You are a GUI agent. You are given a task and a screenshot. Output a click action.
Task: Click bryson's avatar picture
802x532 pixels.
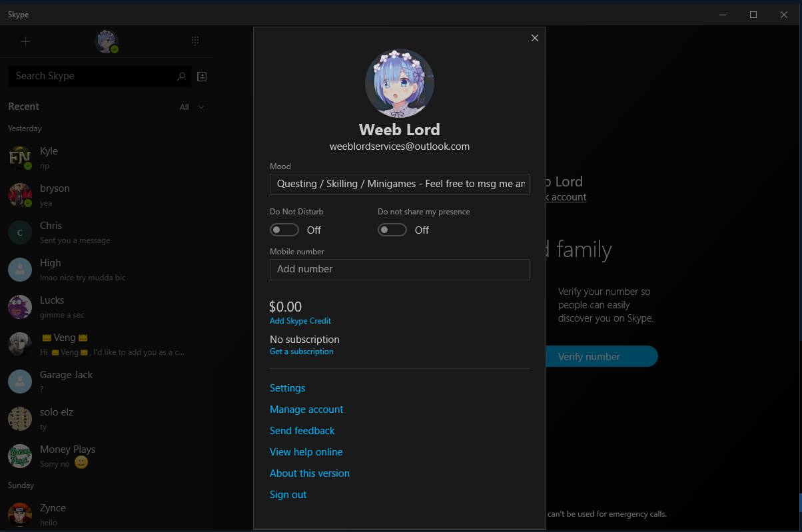(20, 195)
